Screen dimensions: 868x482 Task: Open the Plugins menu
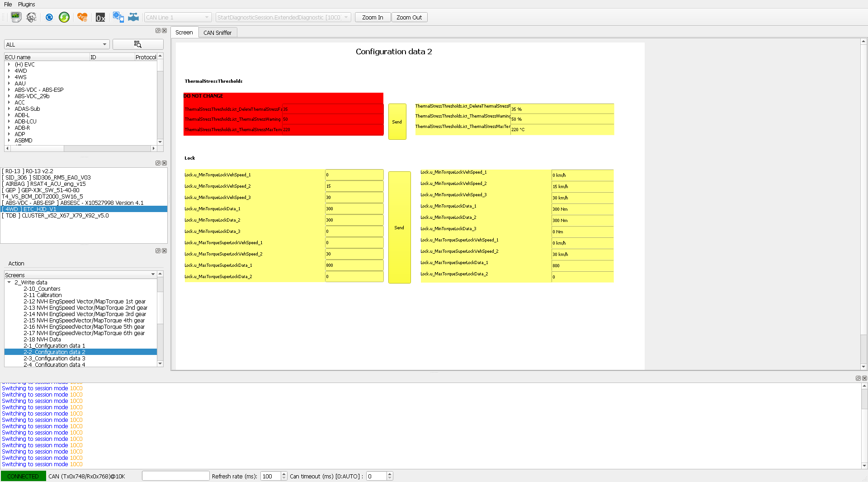(x=27, y=4)
